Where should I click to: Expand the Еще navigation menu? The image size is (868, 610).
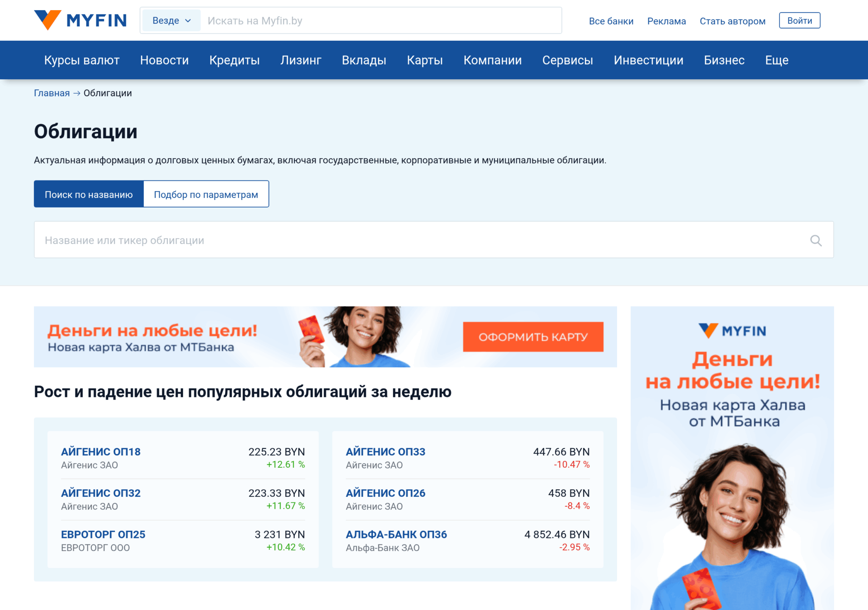pyautogui.click(x=776, y=60)
